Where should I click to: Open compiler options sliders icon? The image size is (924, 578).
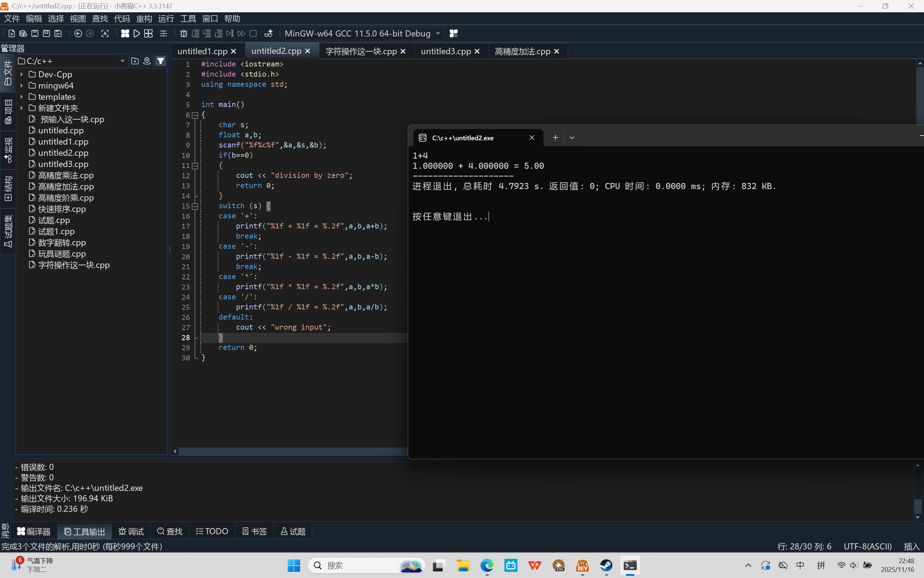(164, 34)
